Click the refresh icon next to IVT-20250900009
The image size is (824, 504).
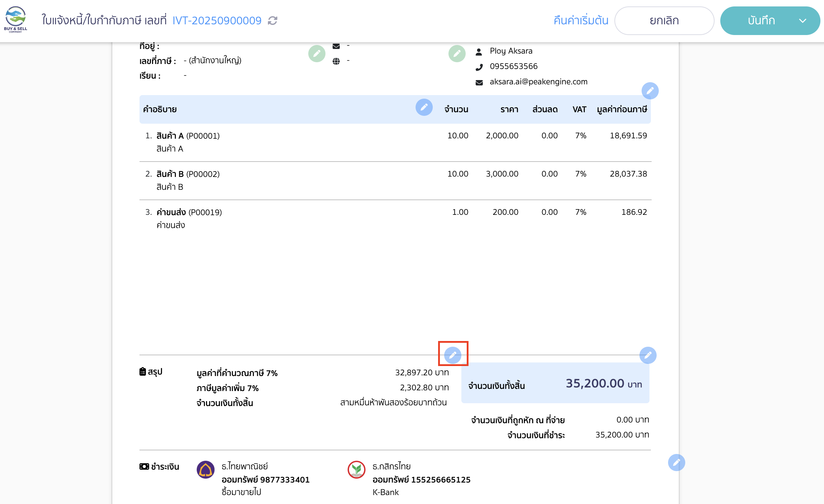click(273, 21)
